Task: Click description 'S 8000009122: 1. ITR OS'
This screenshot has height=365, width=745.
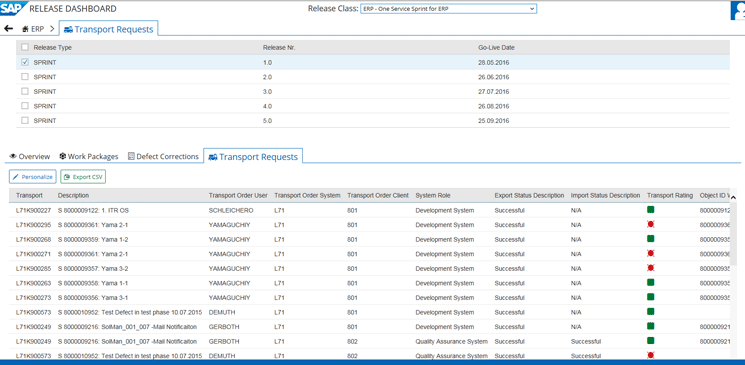Action: pos(93,210)
